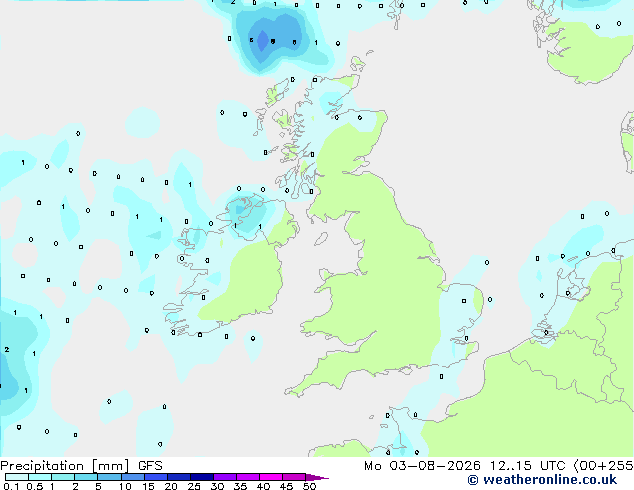This screenshot has width=634, height=490.
Task: Click the '0.5' legend scale label
Action: pyautogui.click(x=34, y=486)
